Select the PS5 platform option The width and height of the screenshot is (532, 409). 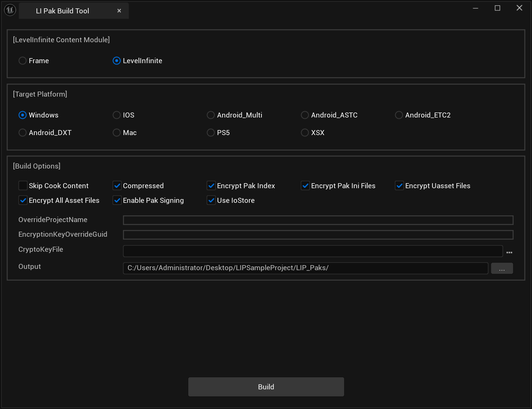point(211,133)
